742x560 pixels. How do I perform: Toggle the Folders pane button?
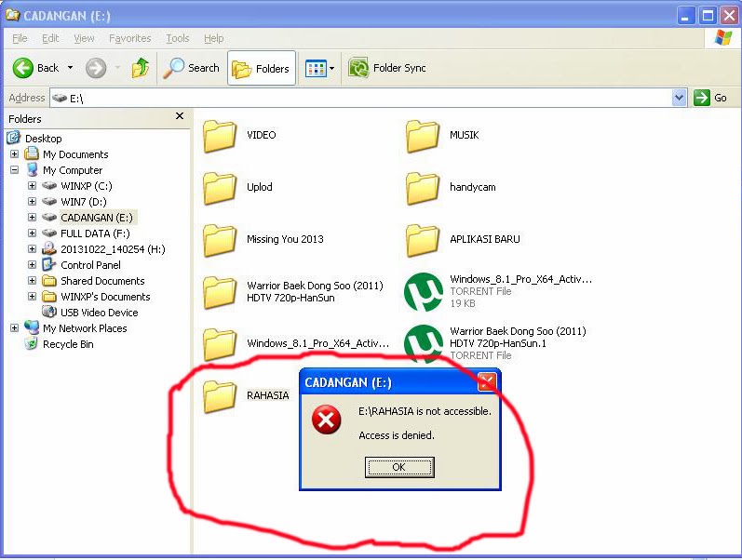(262, 69)
